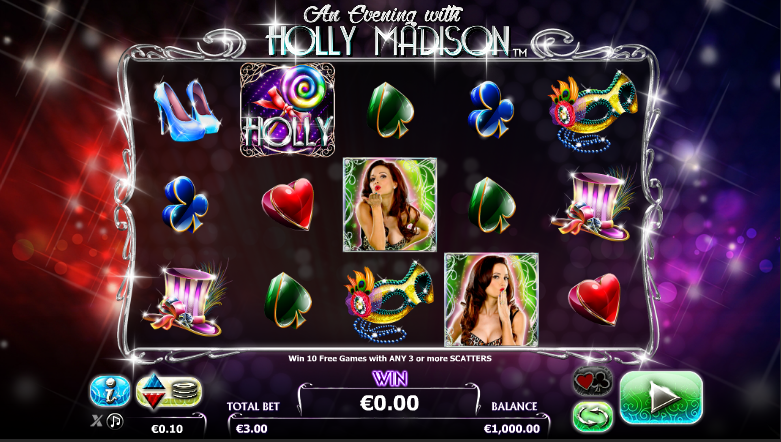The height and width of the screenshot is (442, 781).
Task: Enable autoplay with green circular arrows button
Action: point(592,417)
